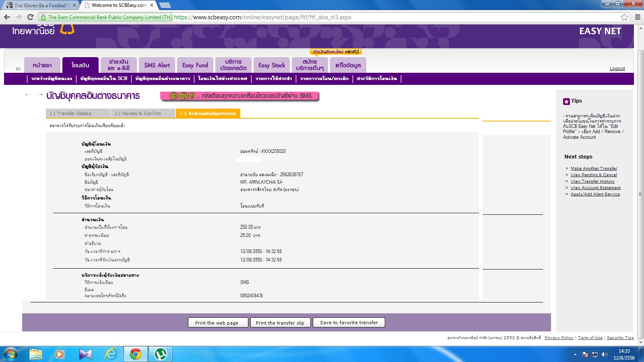Launch Windows Media Player from taskbar
This screenshot has height=362, width=644.
coord(60,354)
